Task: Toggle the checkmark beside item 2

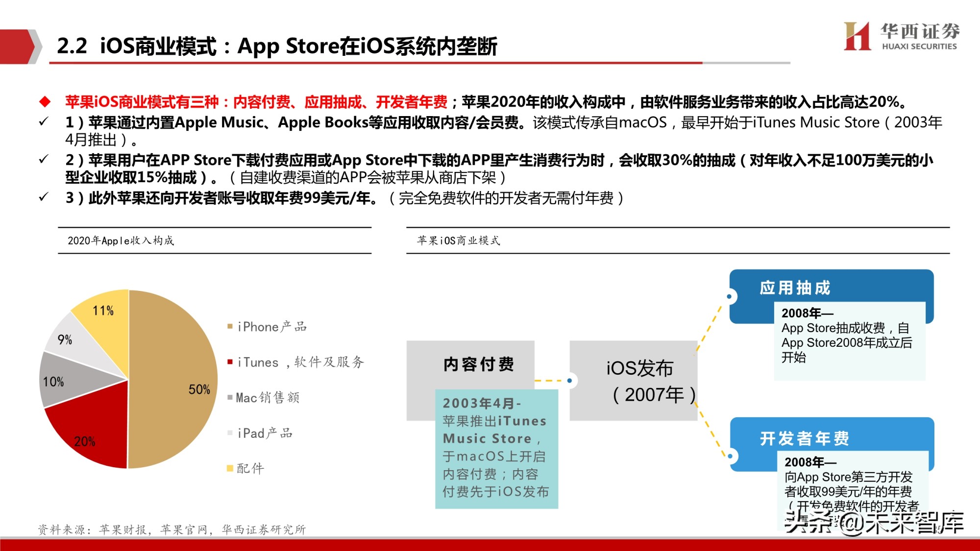Action: click(44, 158)
